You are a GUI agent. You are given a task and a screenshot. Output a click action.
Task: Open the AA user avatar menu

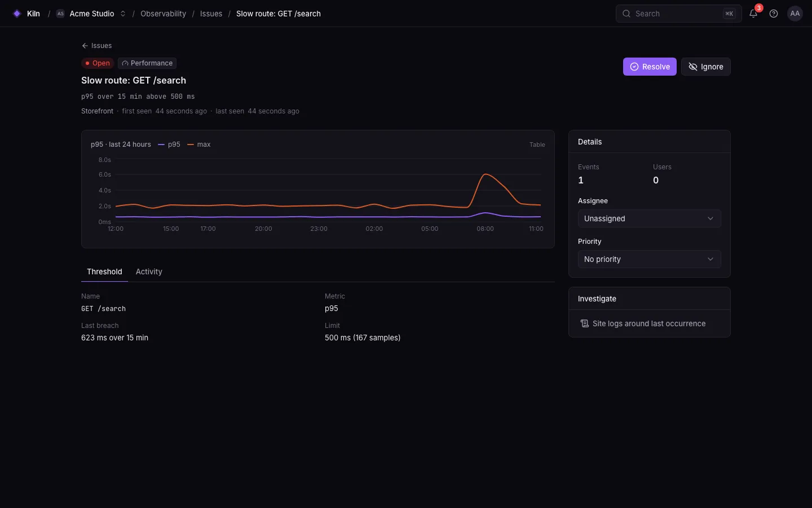click(x=795, y=14)
